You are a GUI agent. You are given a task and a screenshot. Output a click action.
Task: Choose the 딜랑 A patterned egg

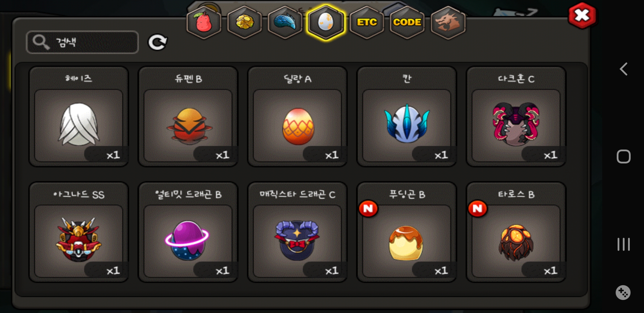(x=297, y=117)
